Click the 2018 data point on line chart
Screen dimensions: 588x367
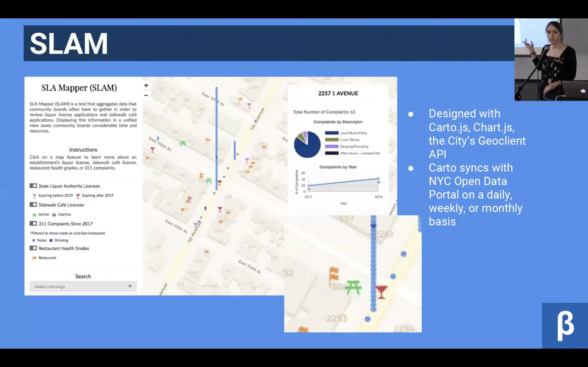coord(379,179)
